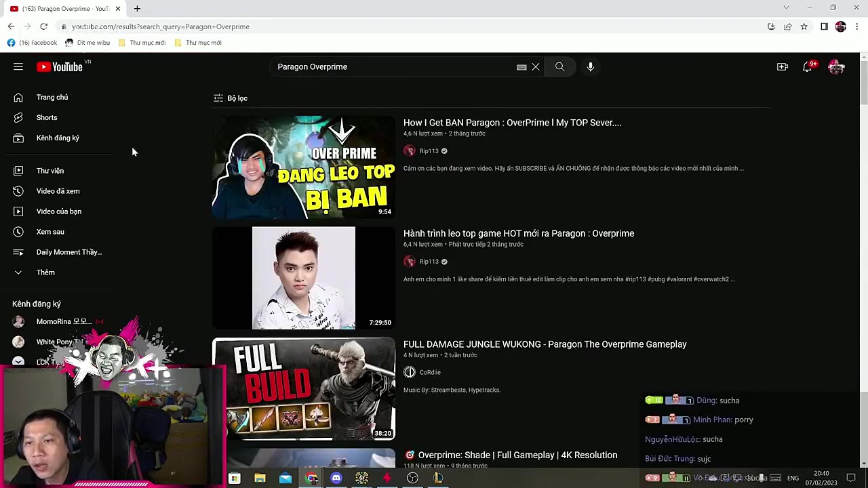Play the 'ĐANG LEO TOP BỊ BAN' thumbnail

303,167
